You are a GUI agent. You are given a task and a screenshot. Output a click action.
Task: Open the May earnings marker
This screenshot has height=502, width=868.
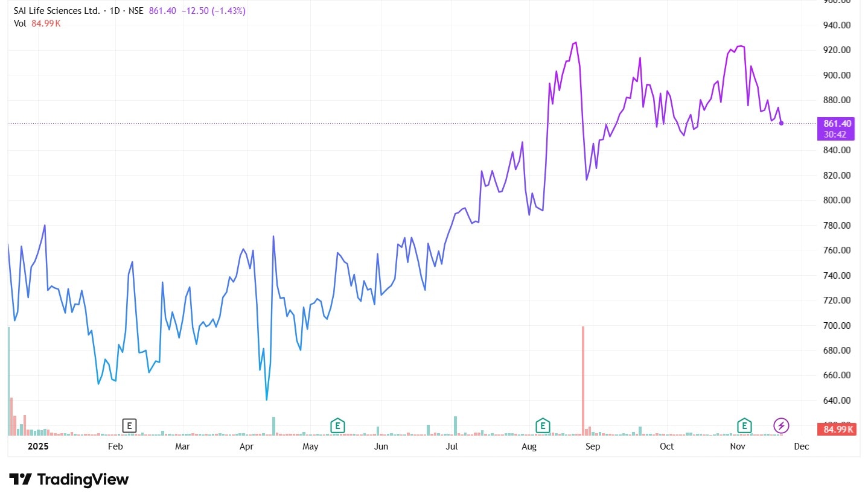[x=337, y=425]
